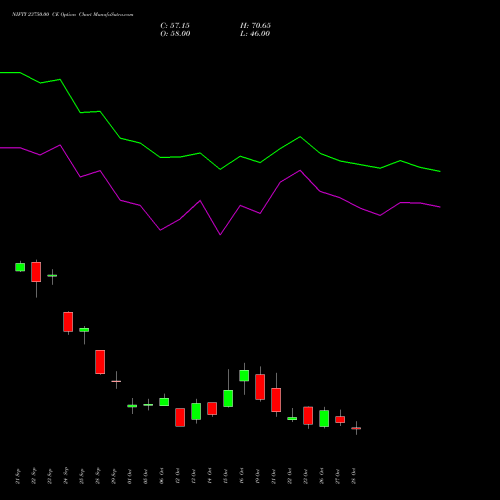Click the open value O: 58.00
This screenshot has width=500, height=500.
(175, 34)
